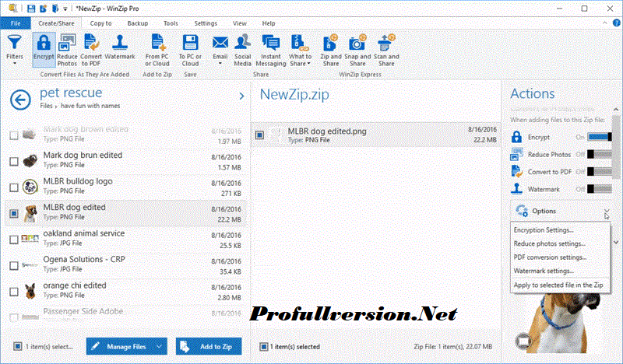623x364 pixels.
Task: Check the Mark dog brun edited checkbox
Action: pos(14,161)
